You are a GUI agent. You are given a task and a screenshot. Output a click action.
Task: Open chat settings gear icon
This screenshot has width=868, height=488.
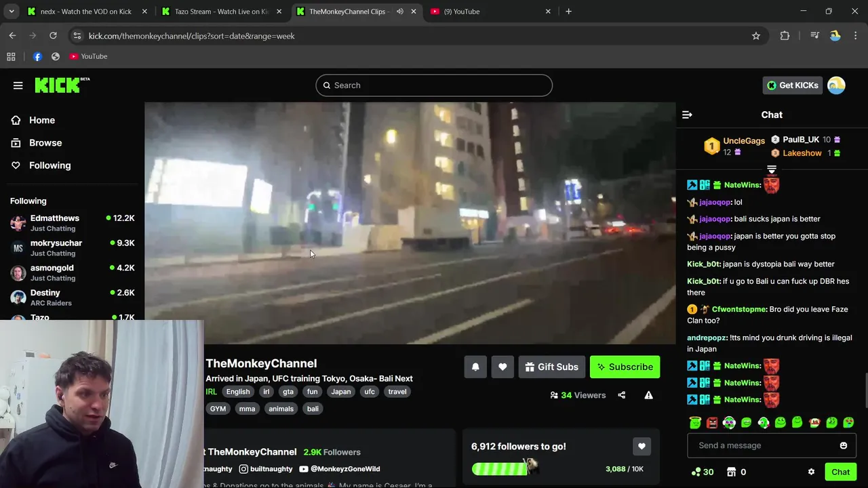(811, 472)
